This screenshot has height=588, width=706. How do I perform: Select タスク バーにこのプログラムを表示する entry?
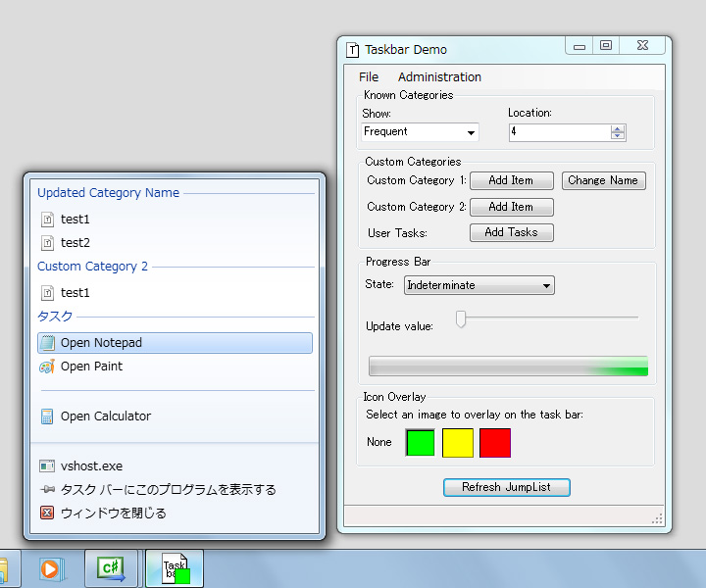coord(175,489)
